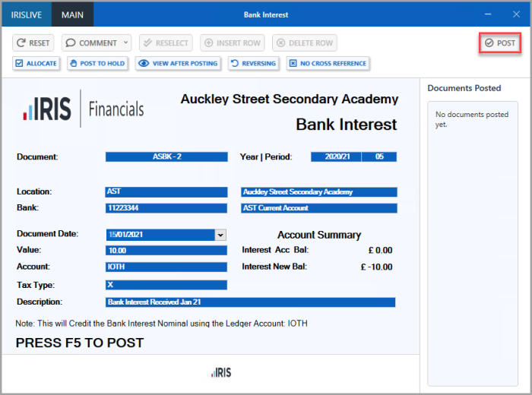Enable the Reversing option
532x395 pixels.
[253, 64]
